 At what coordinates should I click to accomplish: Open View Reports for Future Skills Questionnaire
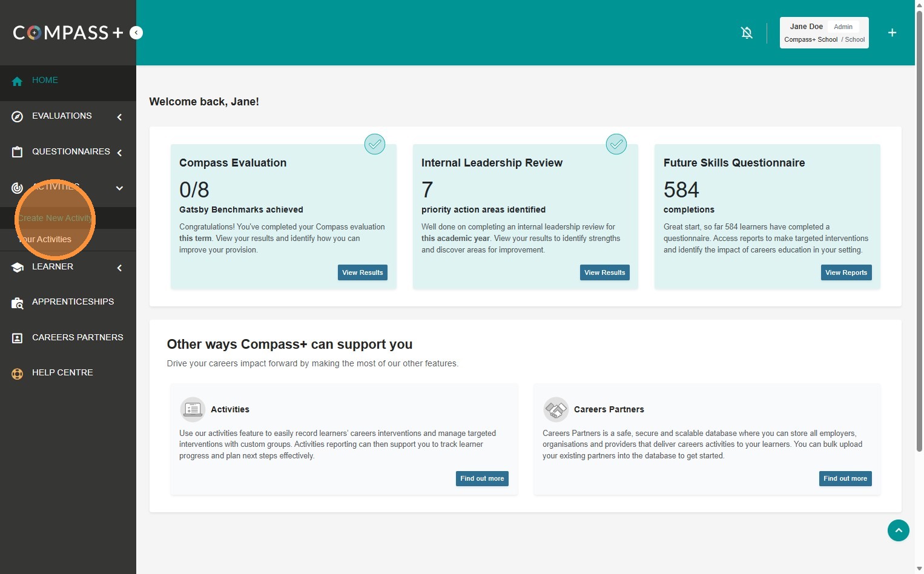point(846,272)
